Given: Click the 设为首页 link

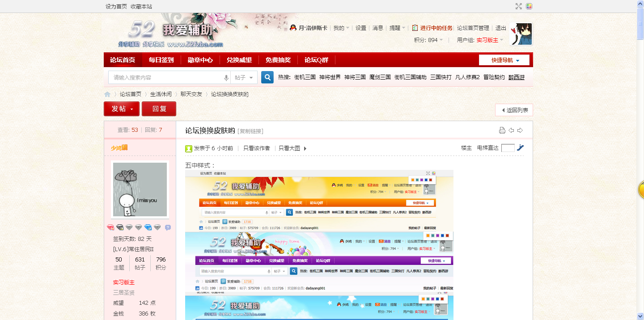Looking at the screenshot, I should pyautogui.click(x=116, y=6).
